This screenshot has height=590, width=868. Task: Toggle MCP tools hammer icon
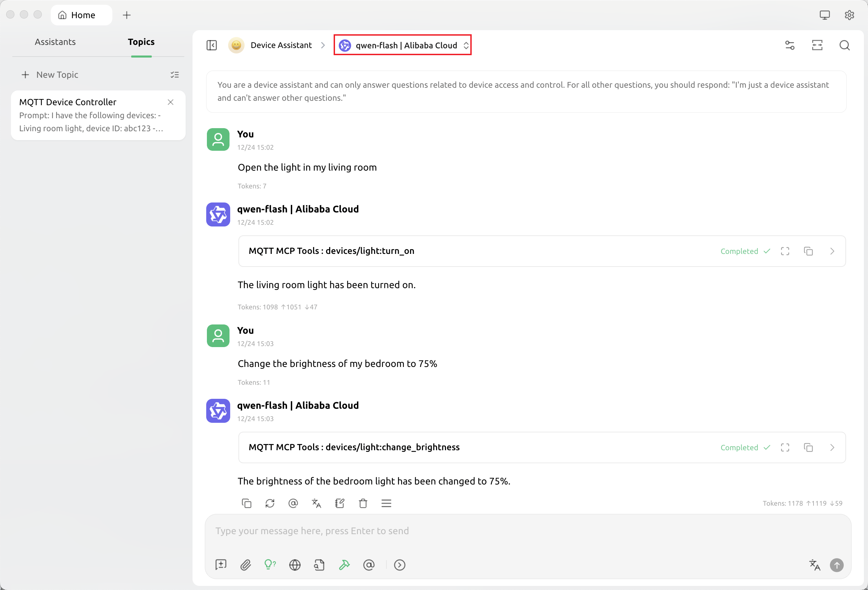[344, 565]
